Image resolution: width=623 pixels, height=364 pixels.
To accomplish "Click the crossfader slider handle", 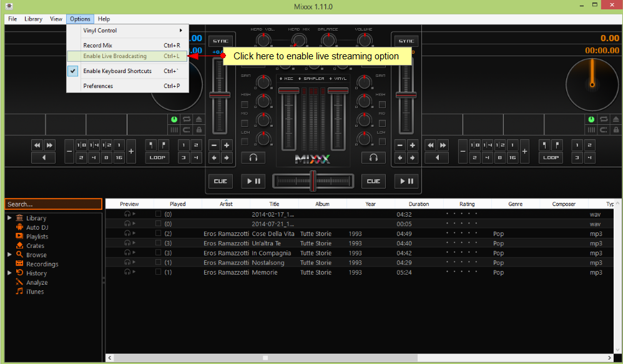I will tap(313, 181).
